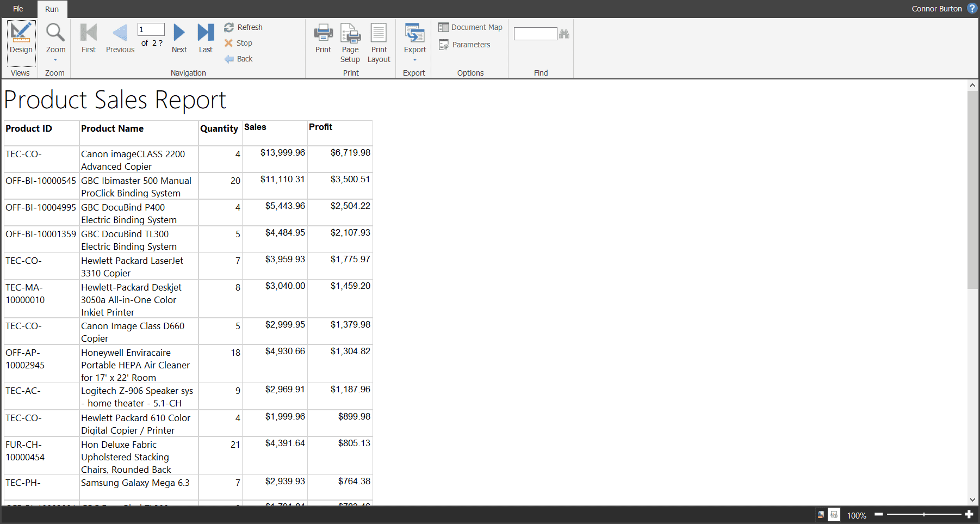Select the Canon imageCLASS 2200 Advanced Copier cell
980x524 pixels.
(x=139, y=160)
